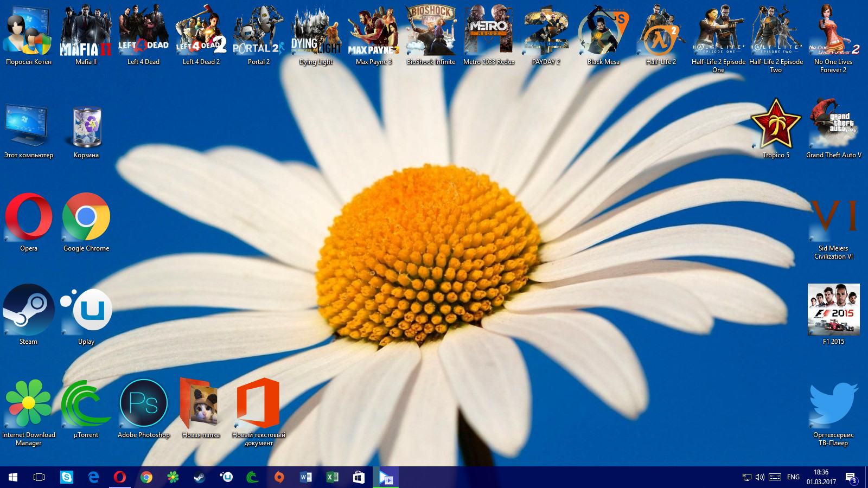Open the clock showing 18:36

(821, 477)
